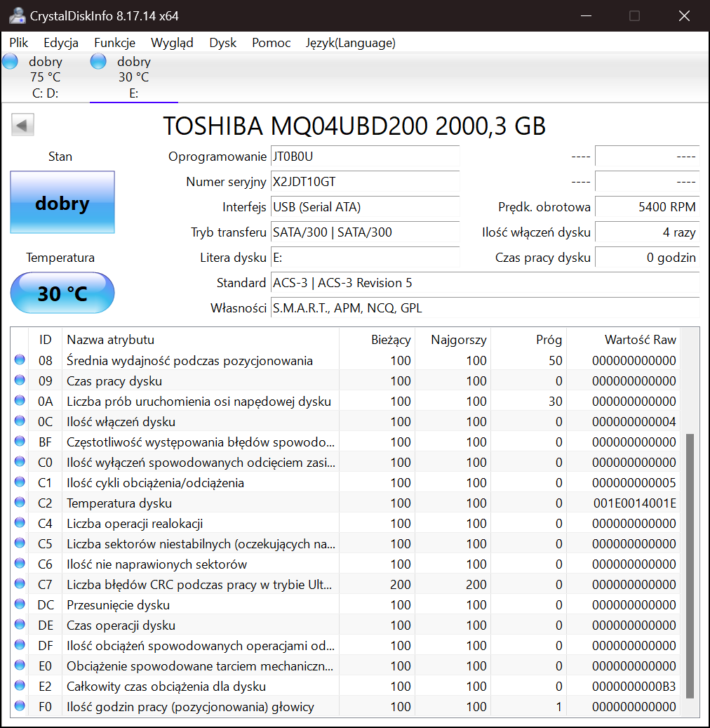Click status dot for attribute F0
Viewport: 710px width, 728px height.
20,706
